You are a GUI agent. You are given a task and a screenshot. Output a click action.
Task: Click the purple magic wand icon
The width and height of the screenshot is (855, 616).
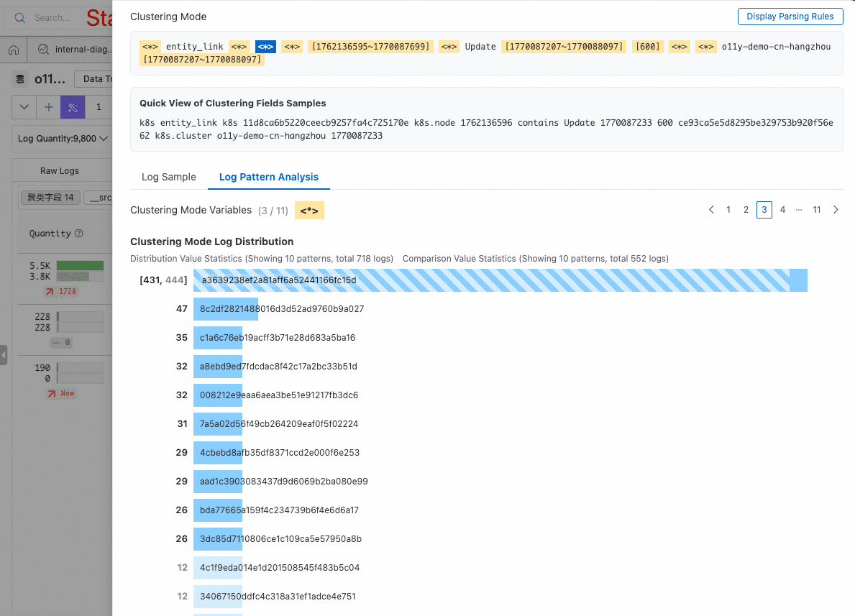point(73,107)
